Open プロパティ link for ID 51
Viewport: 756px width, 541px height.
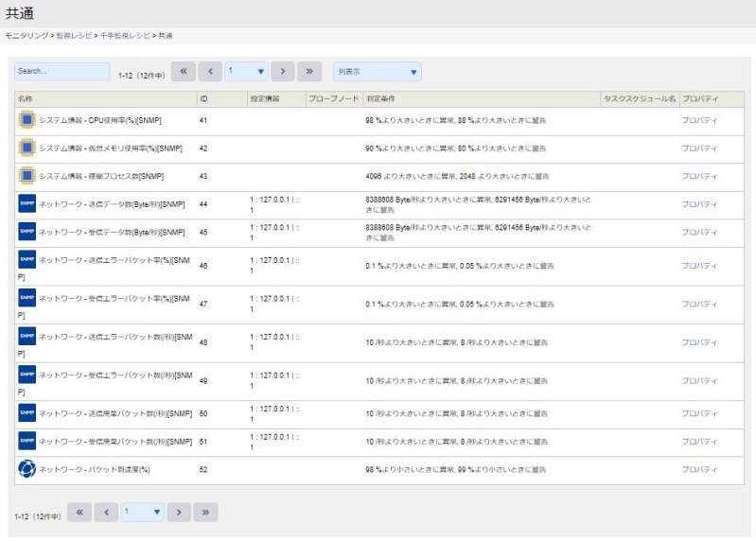(x=699, y=442)
